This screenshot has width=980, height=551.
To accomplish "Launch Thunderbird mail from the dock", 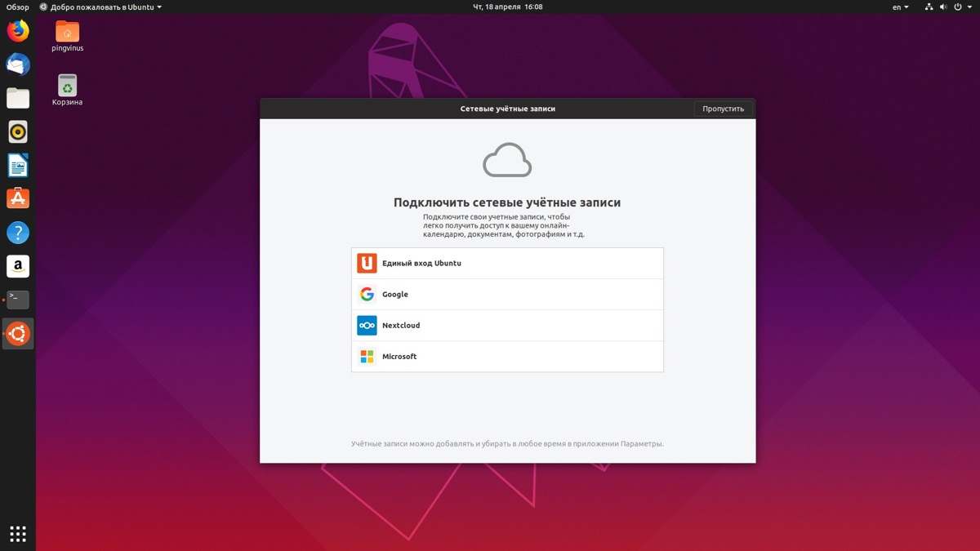I will [18, 64].
